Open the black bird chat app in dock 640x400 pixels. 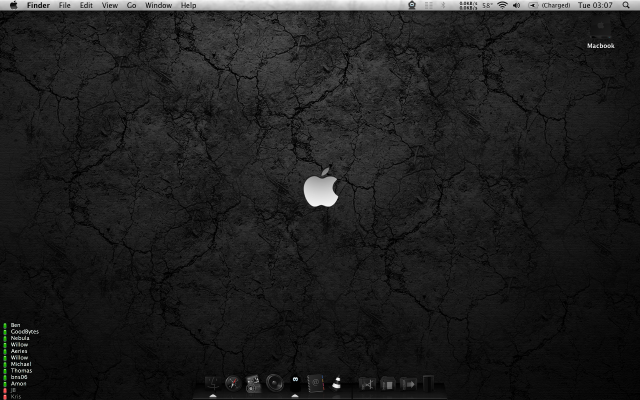296,384
